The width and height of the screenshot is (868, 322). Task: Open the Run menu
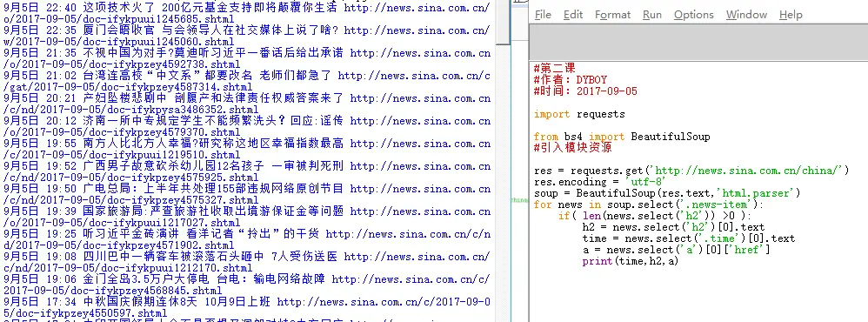point(652,15)
